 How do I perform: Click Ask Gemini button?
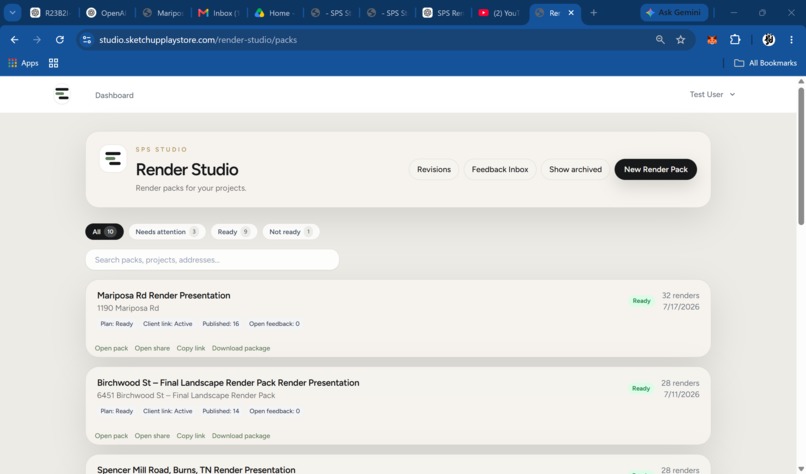[x=674, y=12]
